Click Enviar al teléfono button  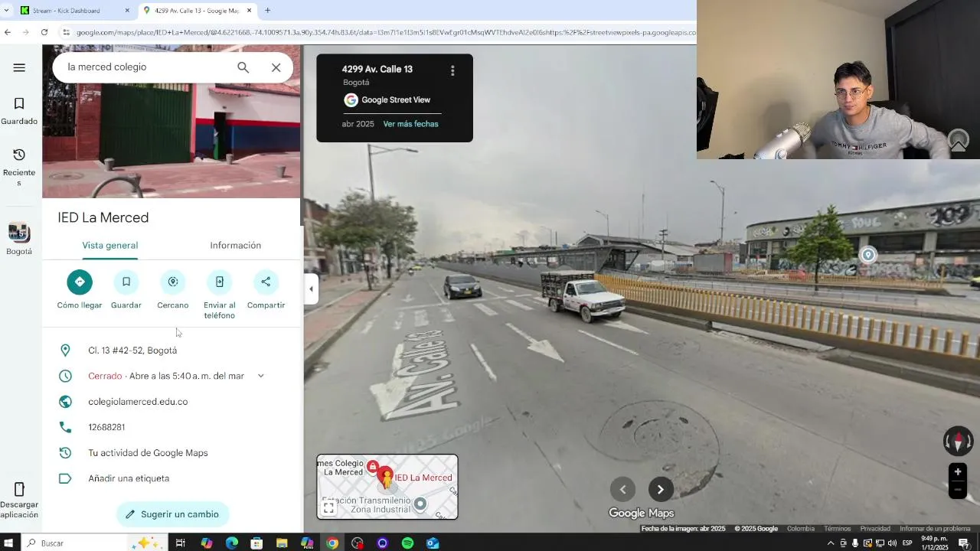coord(220,295)
